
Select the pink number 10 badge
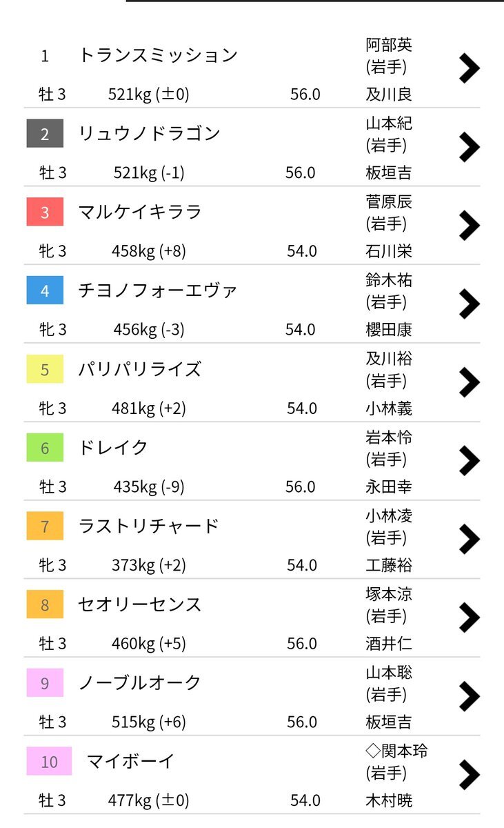(50, 762)
